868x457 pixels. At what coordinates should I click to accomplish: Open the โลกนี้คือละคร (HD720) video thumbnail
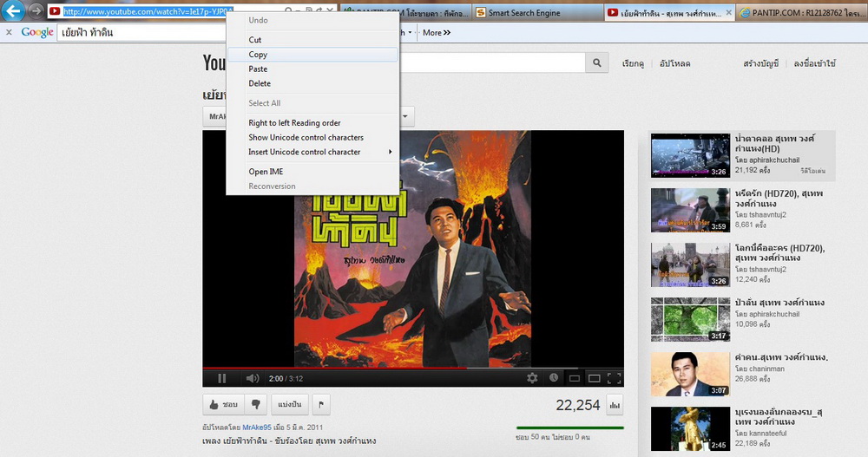[690, 265]
